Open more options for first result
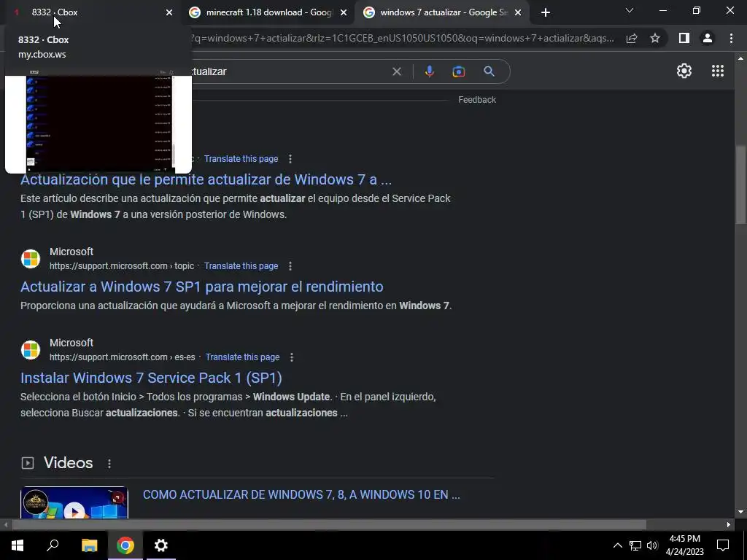Image resolution: width=747 pixels, height=560 pixels. tap(290, 158)
